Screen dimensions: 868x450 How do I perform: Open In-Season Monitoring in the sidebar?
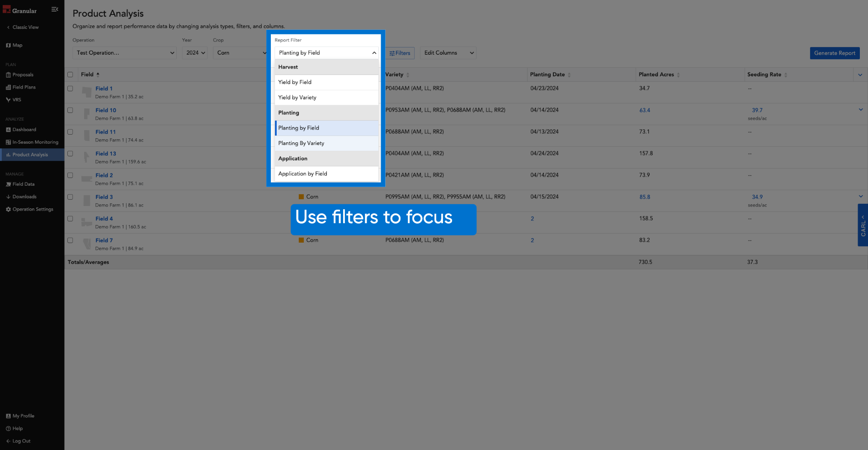point(32,142)
